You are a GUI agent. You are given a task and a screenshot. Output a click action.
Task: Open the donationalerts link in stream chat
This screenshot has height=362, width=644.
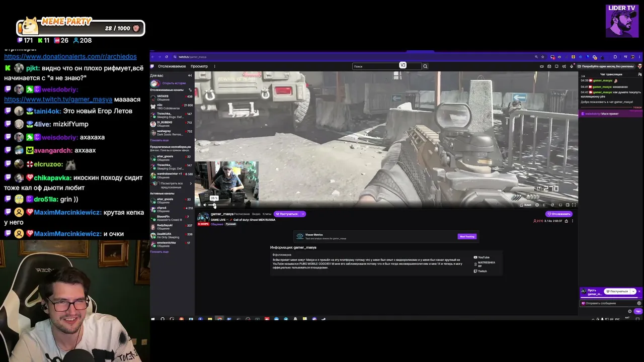[x=70, y=57]
